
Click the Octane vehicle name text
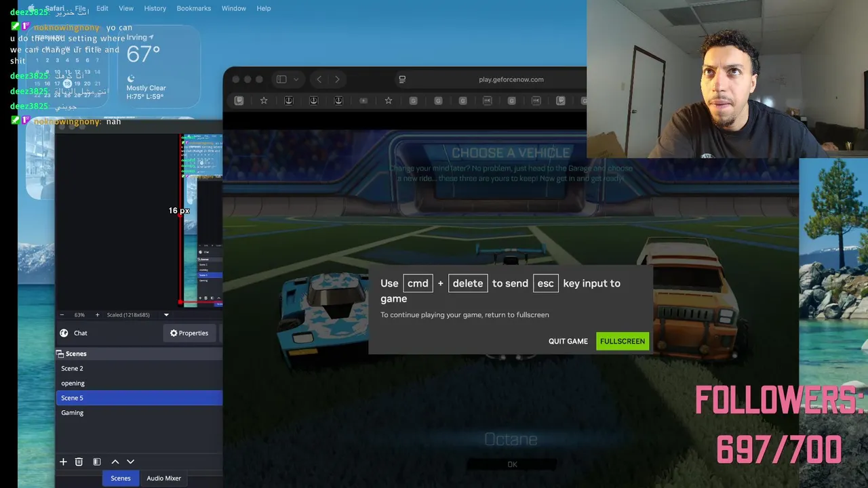point(511,439)
